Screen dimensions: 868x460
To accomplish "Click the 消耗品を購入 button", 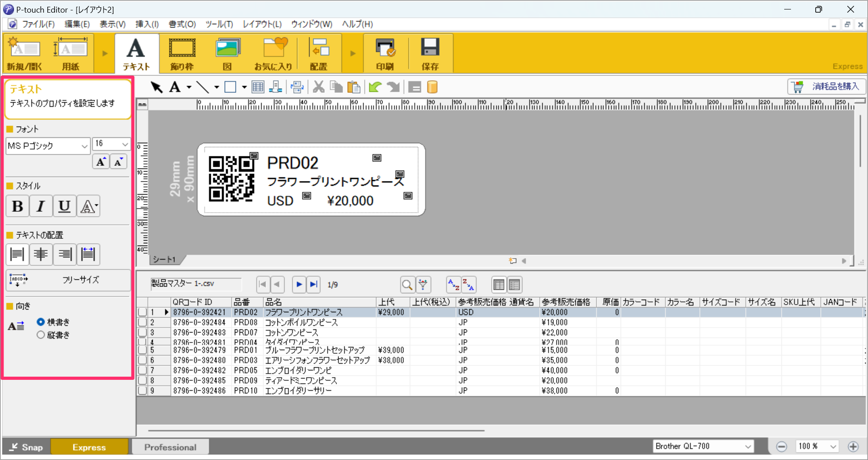I will [826, 87].
